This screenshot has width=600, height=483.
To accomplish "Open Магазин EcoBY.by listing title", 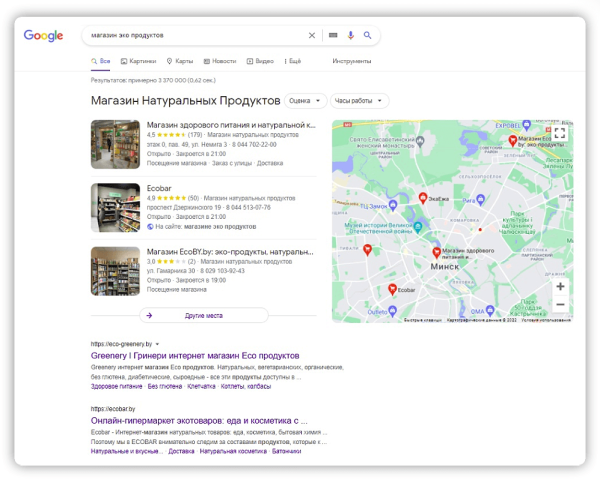I will pyautogui.click(x=230, y=251).
